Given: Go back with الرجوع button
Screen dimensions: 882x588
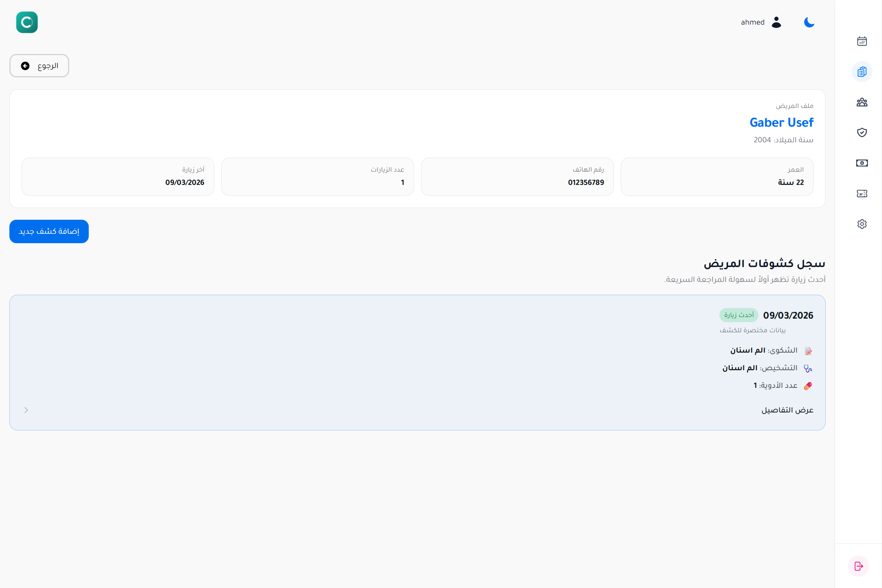Looking at the screenshot, I should pos(39,66).
